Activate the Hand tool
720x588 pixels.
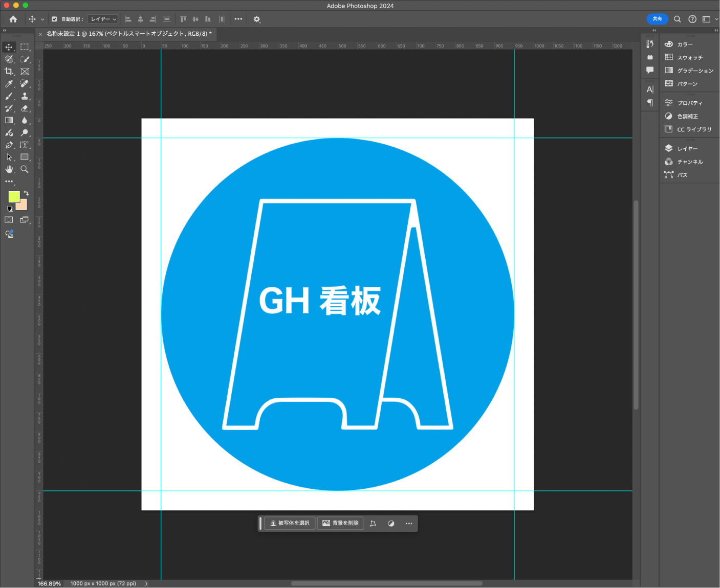pyautogui.click(x=9, y=169)
